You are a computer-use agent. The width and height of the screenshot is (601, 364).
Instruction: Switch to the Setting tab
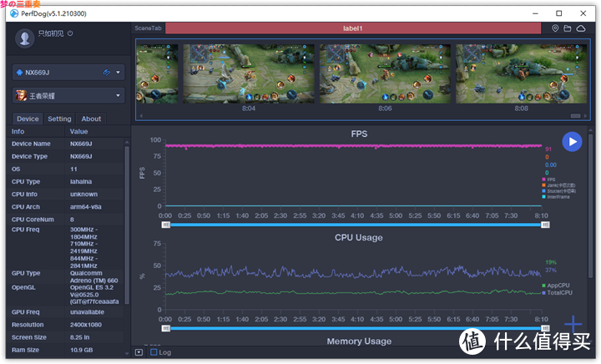[59, 119]
